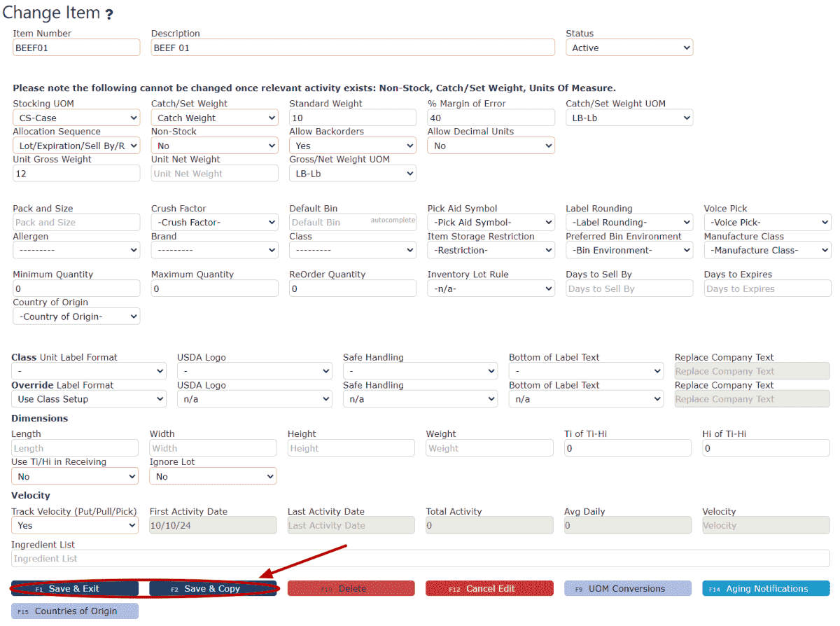
Task: Click the Save & Copy button
Action: pos(213,589)
